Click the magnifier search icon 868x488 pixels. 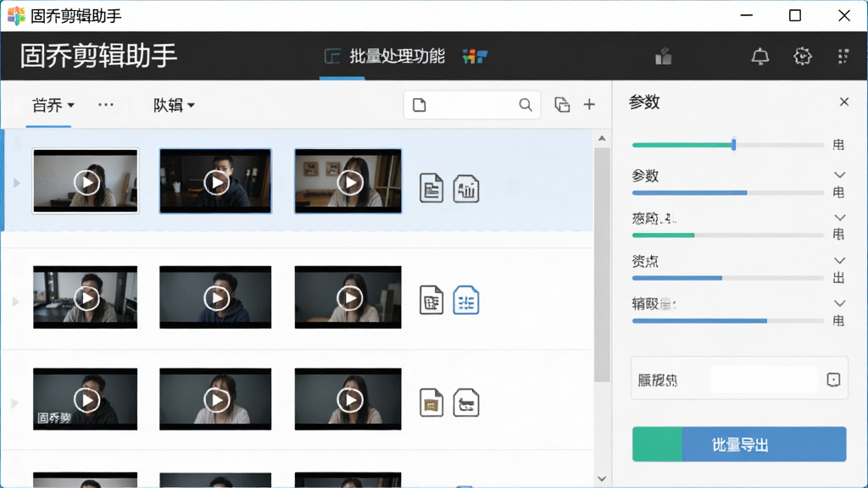[526, 104]
